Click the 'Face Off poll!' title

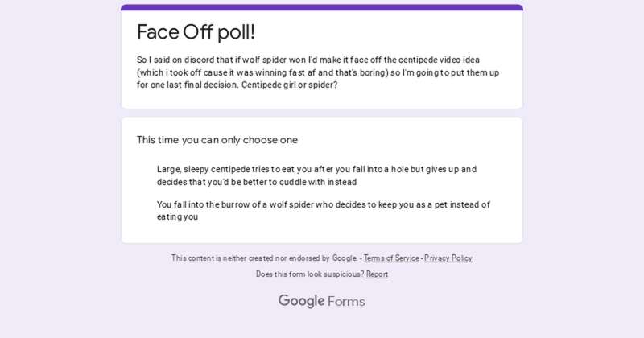(196, 32)
